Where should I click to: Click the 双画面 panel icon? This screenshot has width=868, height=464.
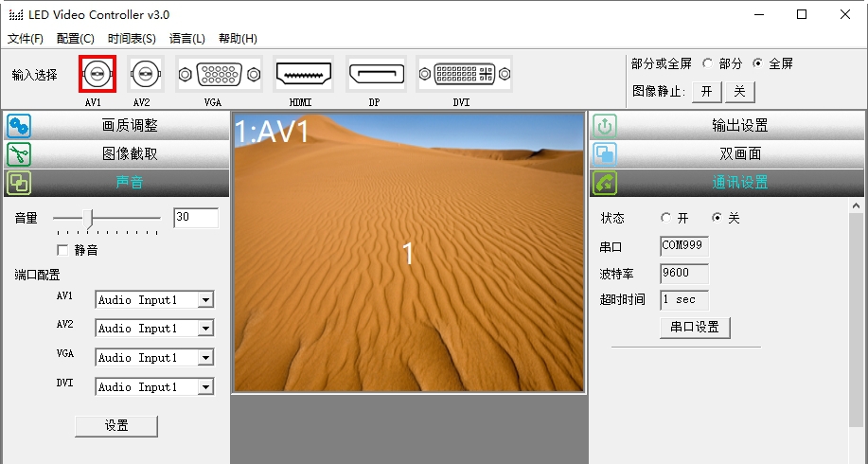tap(605, 154)
